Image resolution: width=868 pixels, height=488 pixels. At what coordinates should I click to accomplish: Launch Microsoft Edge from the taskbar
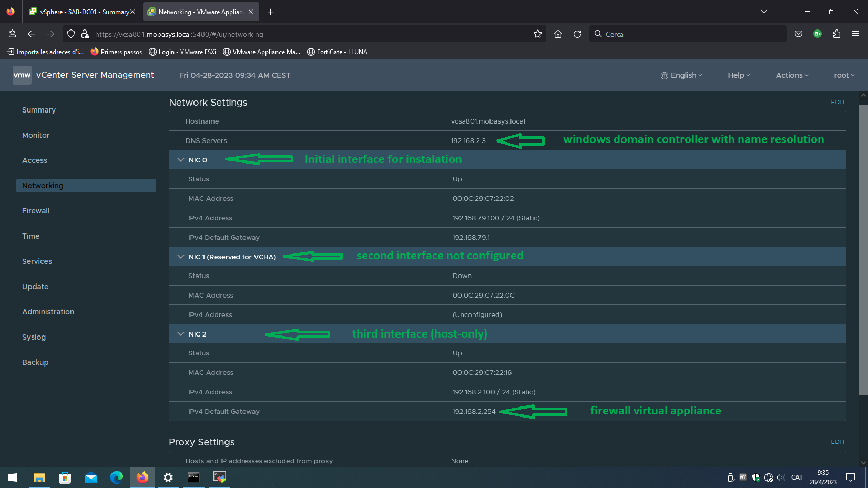tap(116, 477)
